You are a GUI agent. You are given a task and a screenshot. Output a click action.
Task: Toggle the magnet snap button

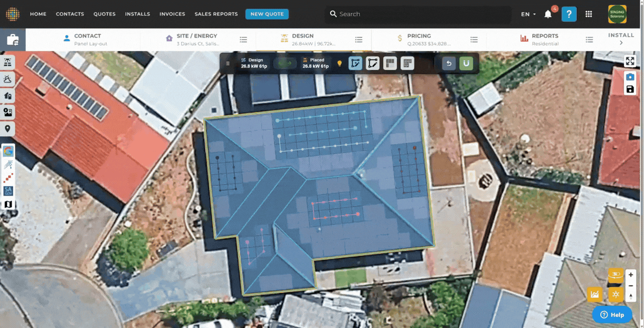click(x=466, y=63)
